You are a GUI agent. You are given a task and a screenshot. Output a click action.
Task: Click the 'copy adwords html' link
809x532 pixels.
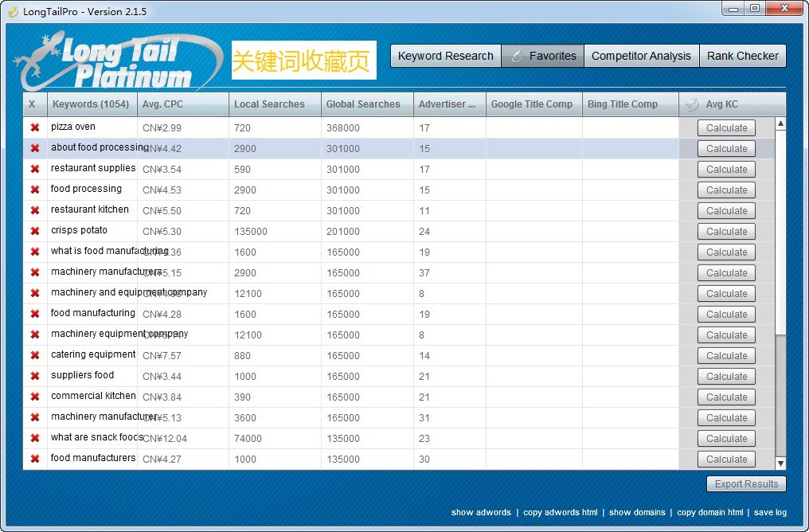(561, 512)
